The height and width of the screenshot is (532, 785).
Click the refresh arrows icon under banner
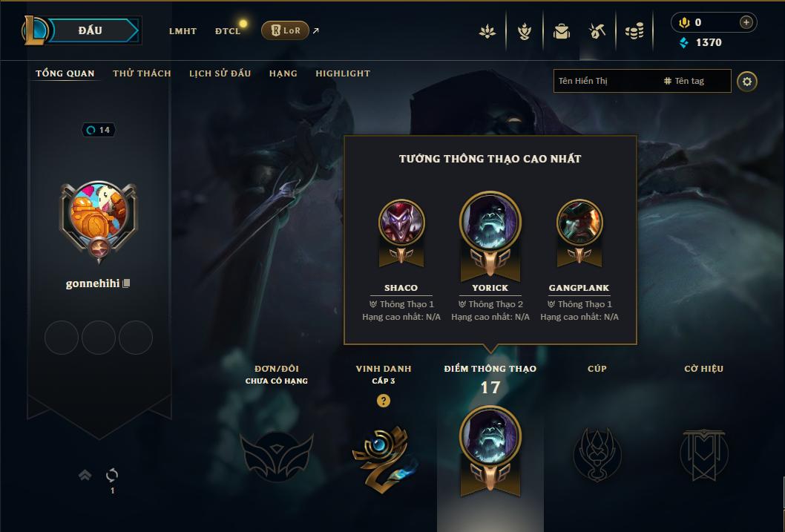(112, 475)
